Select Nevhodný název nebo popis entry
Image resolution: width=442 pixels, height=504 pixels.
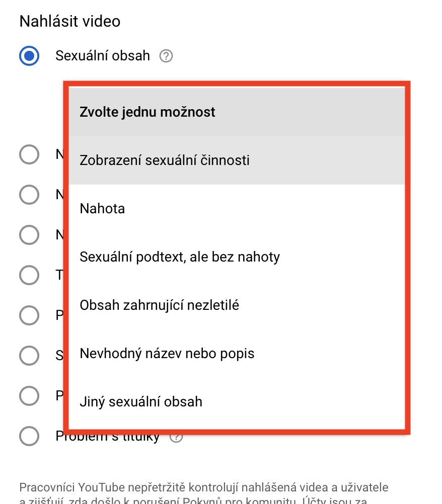[237, 354]
